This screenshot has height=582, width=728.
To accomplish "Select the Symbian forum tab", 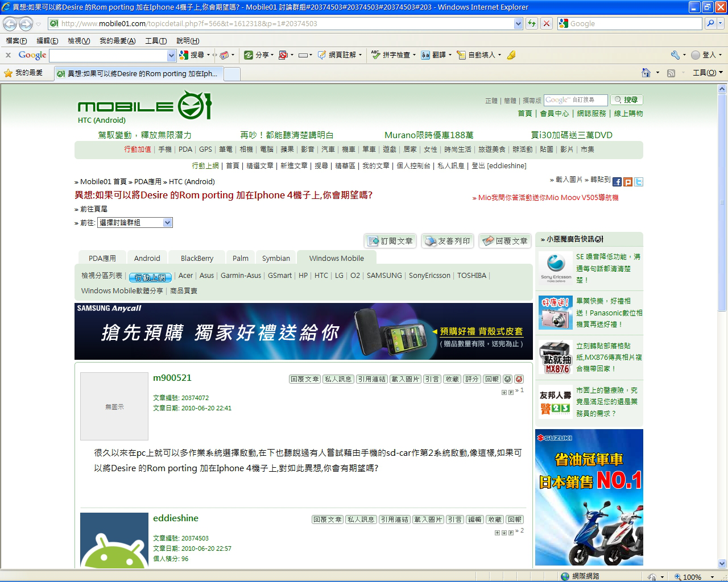I will [276, 258].
